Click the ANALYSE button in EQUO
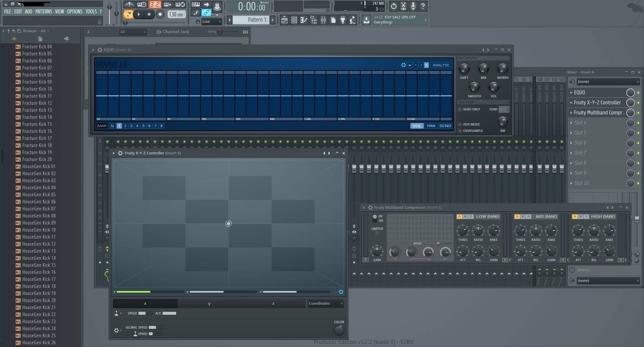The width and height of the screenshot is (644, 347). click(441, 65)
